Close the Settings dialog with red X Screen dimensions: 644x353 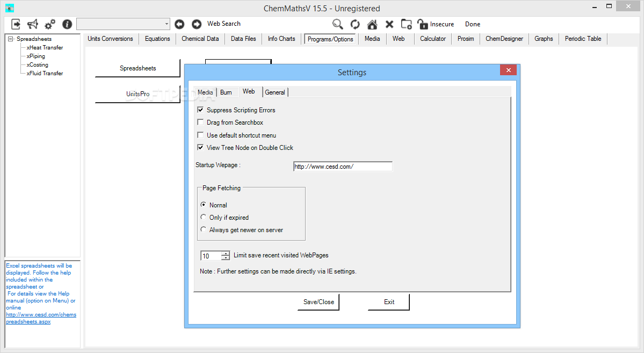tap(508, 70)
